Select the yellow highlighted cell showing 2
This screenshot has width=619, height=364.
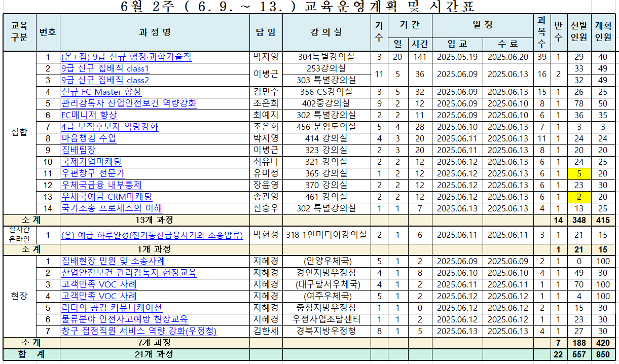pos(578,197)
